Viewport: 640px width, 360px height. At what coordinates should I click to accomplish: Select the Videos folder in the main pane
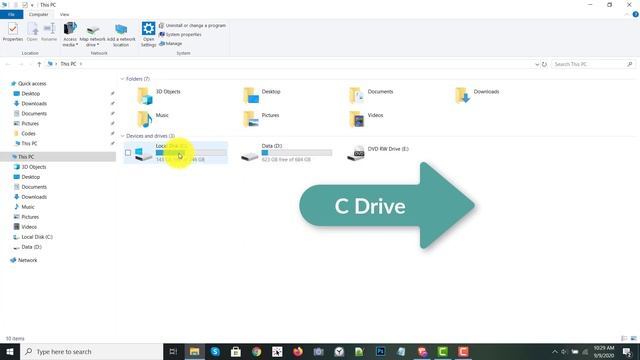click(x=367, y=119)
